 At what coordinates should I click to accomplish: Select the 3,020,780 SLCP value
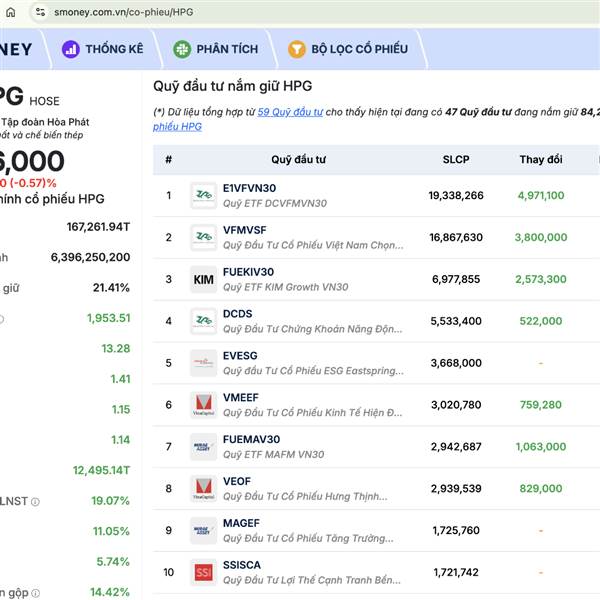click(456, 405)
